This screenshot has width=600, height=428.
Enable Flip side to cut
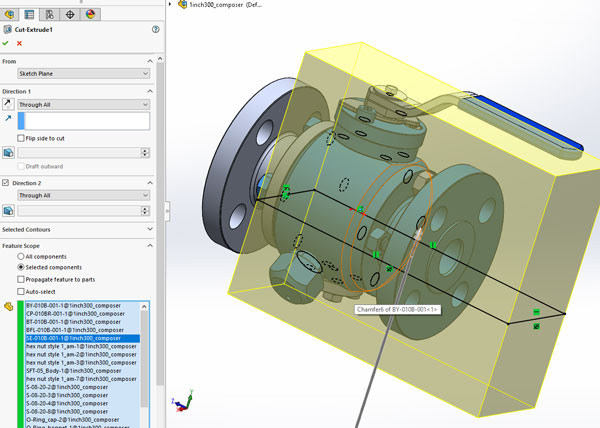coord(22,137)
